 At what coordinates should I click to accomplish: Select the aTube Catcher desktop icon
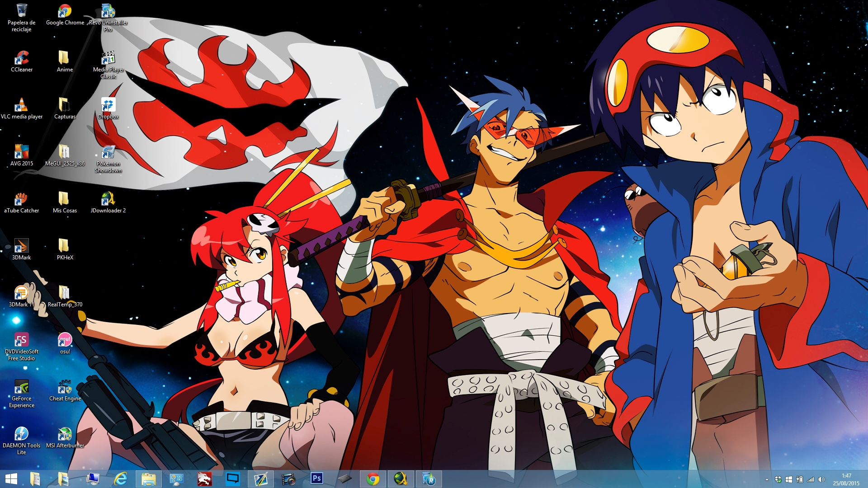pyautogui.click(x=21, y=203)
